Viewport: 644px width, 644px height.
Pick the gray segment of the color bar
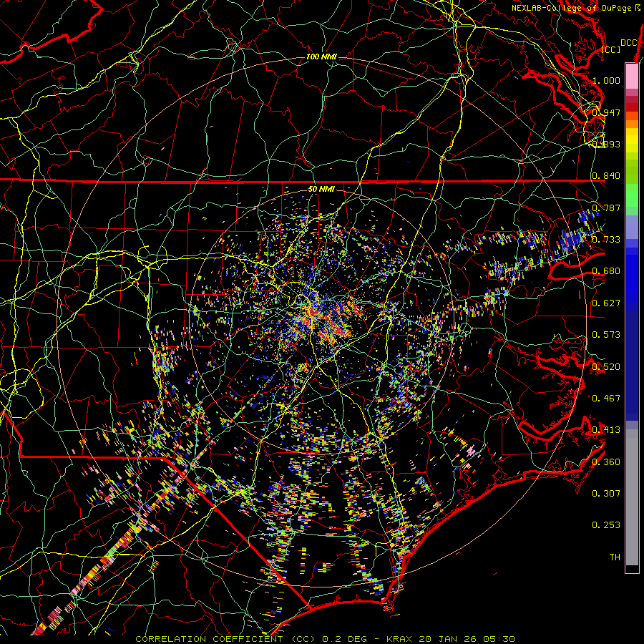(x=632, y=497)
